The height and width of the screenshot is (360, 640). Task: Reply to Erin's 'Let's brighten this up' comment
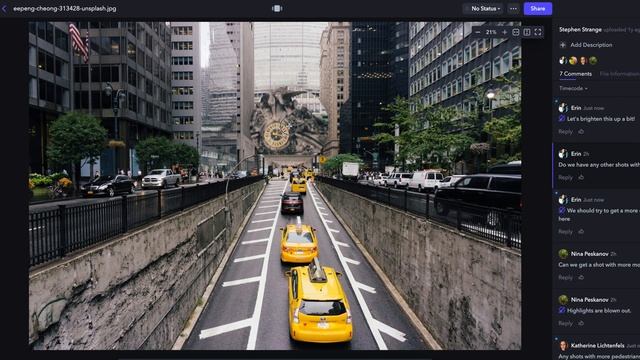[565, 132]
